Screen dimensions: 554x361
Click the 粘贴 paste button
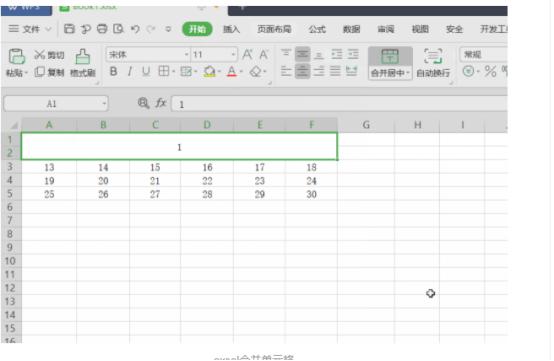coord(16,63)
